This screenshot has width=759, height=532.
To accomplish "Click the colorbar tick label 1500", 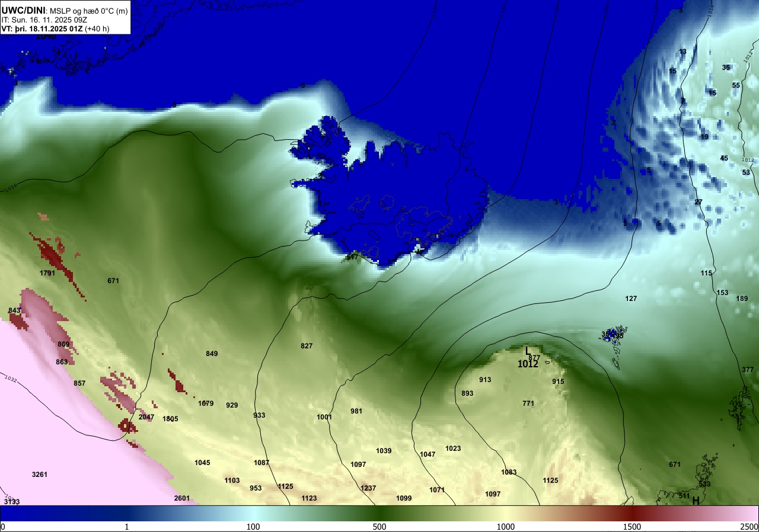I will (x=632, y=527).
